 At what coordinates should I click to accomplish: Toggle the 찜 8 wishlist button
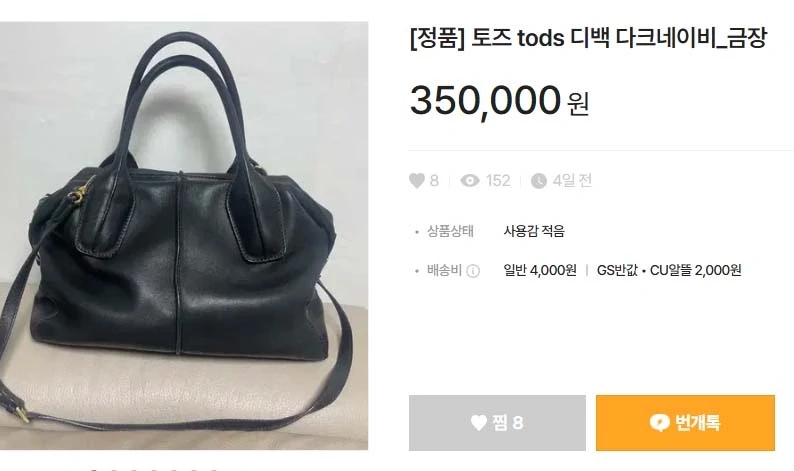tap(497, 423)
